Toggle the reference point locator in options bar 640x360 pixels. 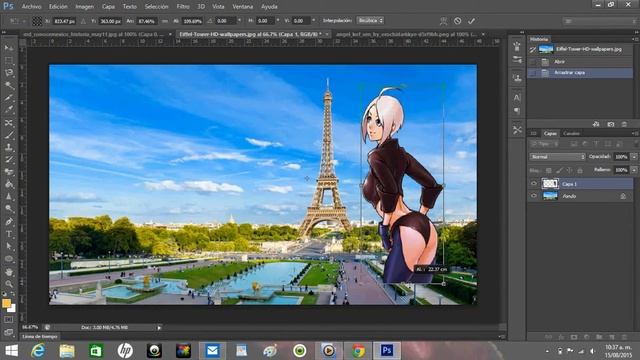click(x=37, y=21)
